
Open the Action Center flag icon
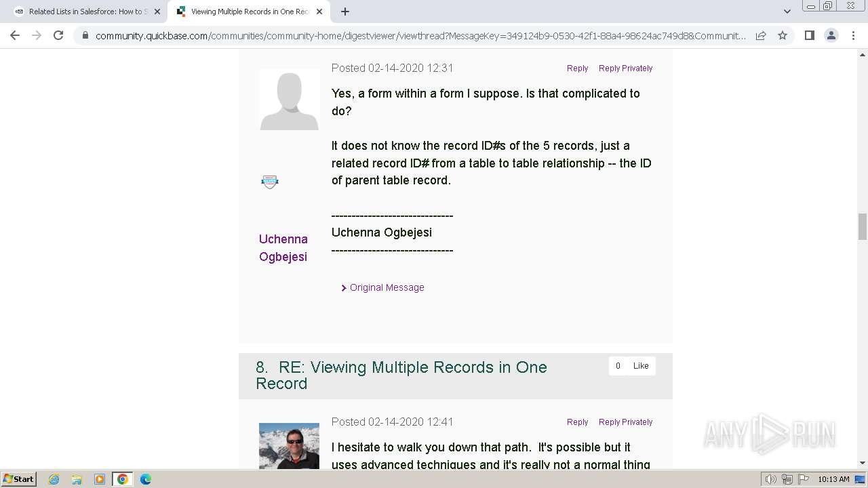[804, 479]
